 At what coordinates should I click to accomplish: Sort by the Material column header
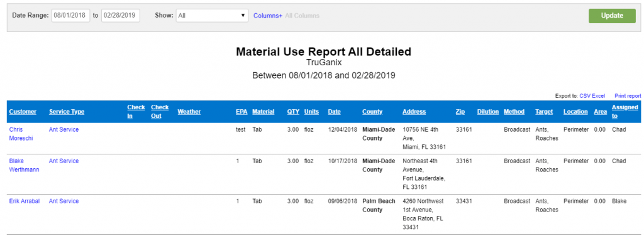pyautogui.click(x=264, y=112)
